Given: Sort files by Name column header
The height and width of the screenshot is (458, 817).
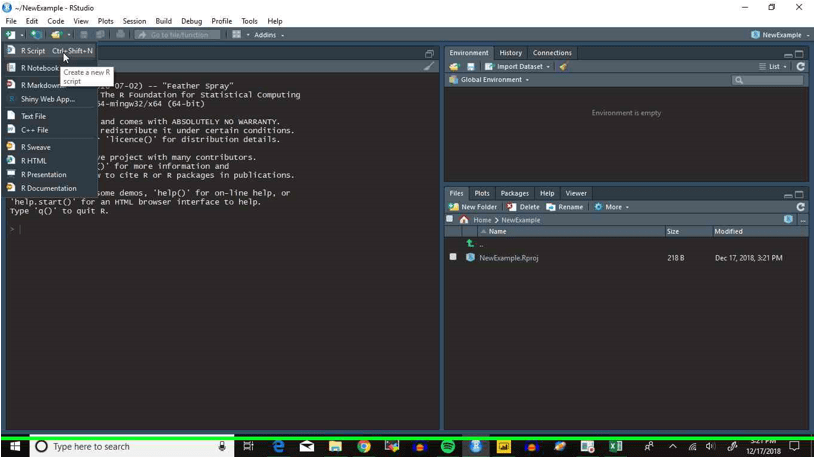Looking at the screenshot, I should 571,231.
